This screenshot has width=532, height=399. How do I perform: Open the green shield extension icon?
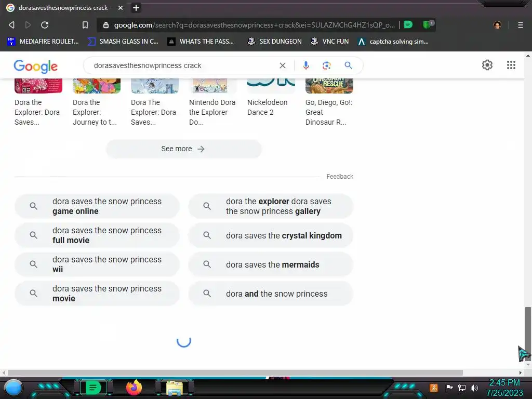pyautogui.click(x=428, y=24)
